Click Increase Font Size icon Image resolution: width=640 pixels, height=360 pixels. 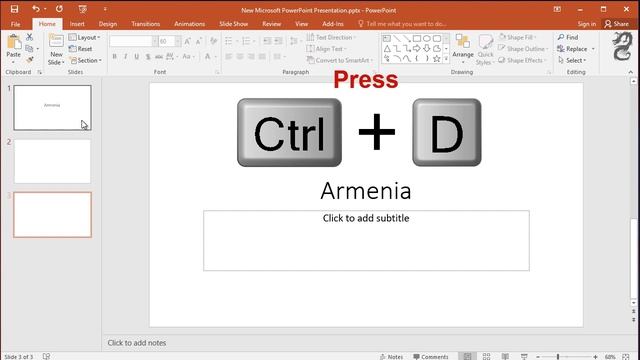[x=187, y=41]
